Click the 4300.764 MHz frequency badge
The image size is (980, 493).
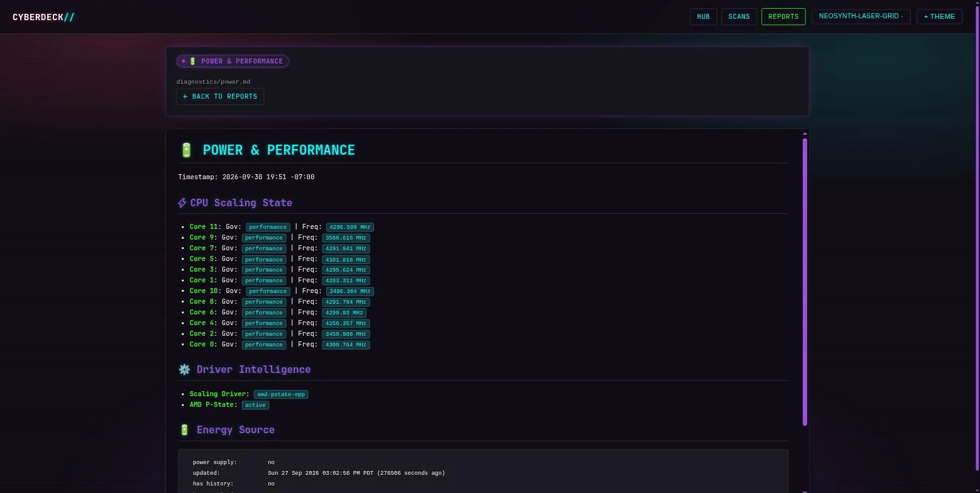click(x=346, y=345)
